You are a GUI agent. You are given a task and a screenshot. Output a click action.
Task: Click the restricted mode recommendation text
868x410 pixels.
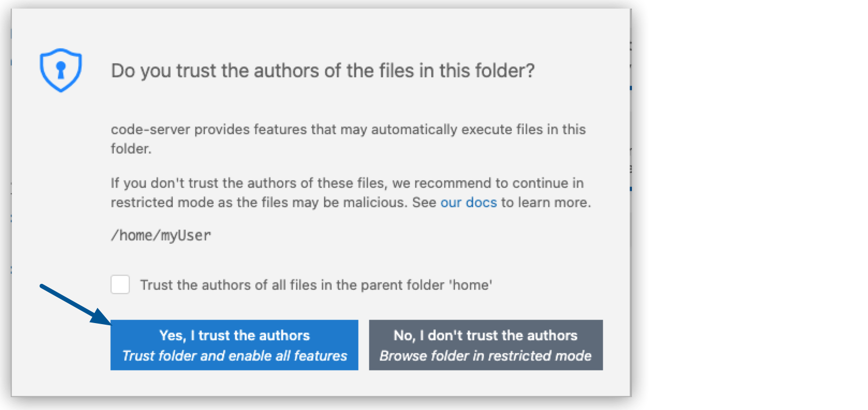(x=349, y=192)
